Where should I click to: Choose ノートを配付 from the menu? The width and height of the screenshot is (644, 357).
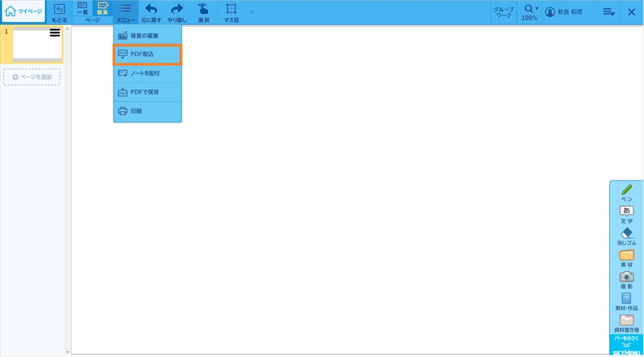148,73
